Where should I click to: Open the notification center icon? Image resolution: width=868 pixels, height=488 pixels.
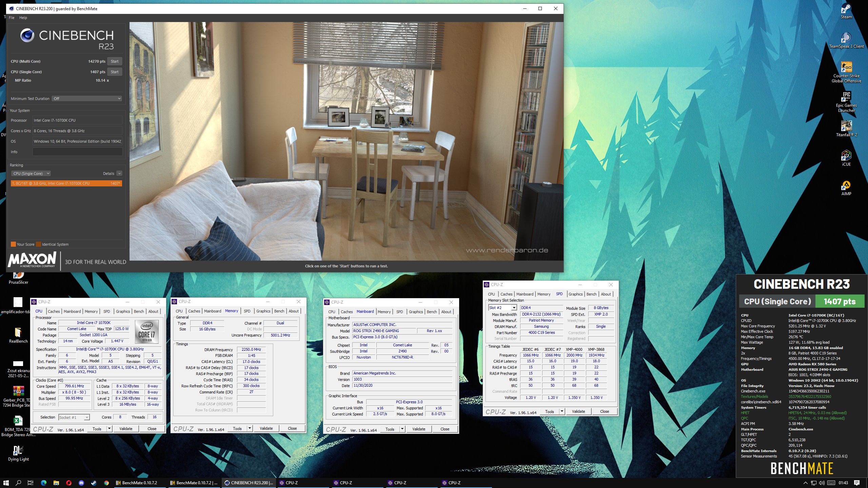(x=857, y=483)
